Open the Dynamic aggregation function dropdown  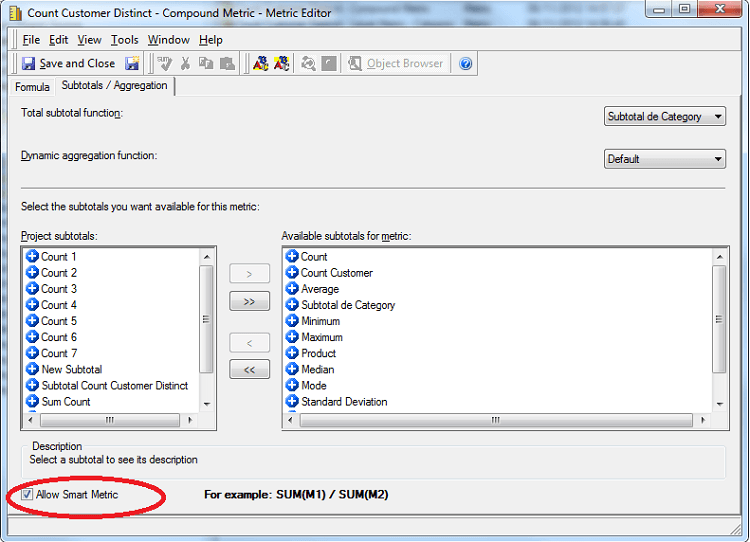[x=665, y=159]
